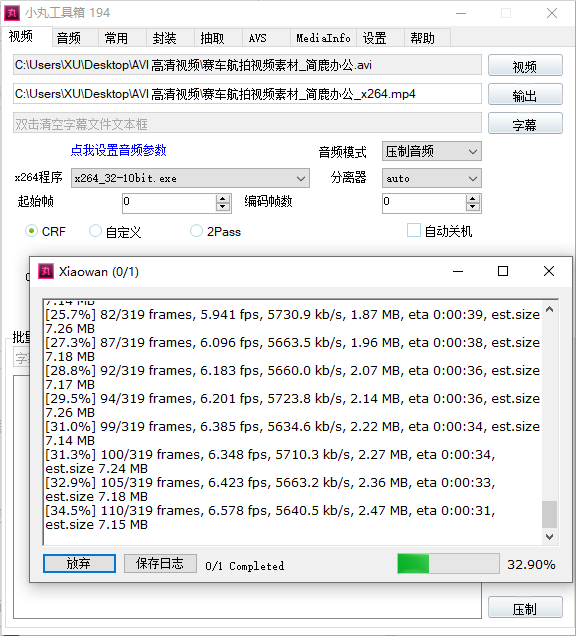Maximize the Xiaowan progress dialog
Screen dimensions: 576x636
click(x=503, y=271)
